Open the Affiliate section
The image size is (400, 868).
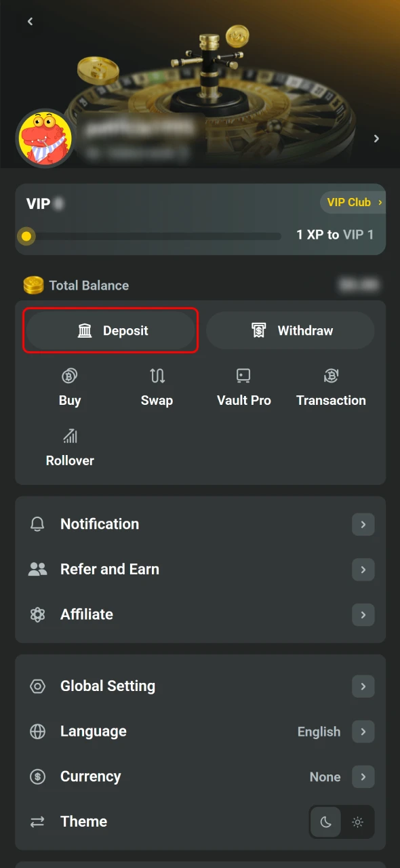(87, 614)
